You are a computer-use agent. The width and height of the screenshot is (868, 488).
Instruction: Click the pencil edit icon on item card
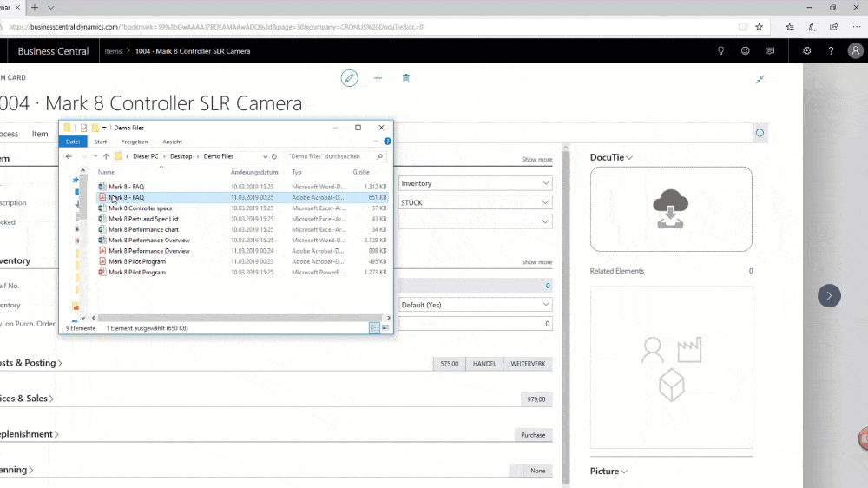tap(349, 78)
